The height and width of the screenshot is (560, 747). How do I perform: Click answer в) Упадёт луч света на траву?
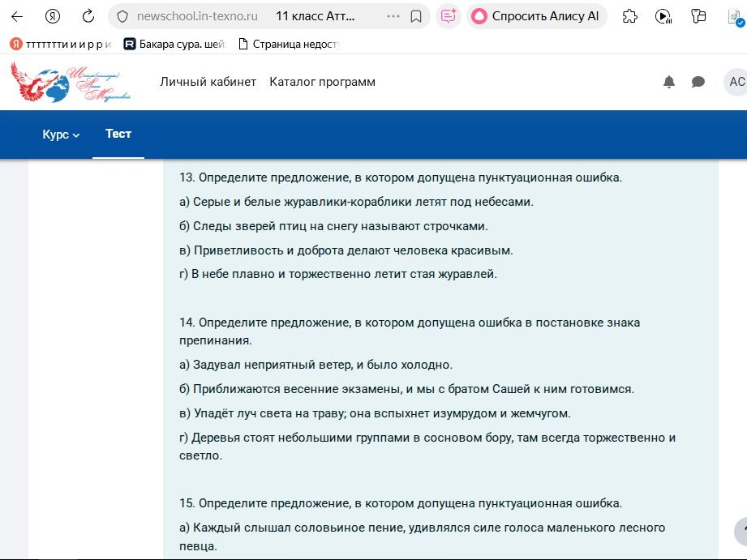pyautogui.click(x=375, y=413)
